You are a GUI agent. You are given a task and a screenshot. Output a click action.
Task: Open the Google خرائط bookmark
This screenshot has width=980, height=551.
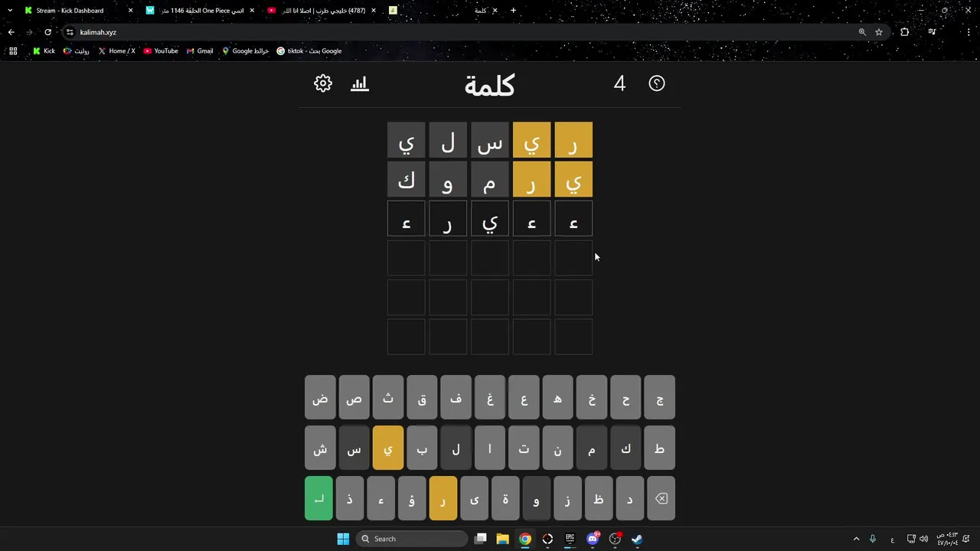pyautogui.click(x=245, y=51)
